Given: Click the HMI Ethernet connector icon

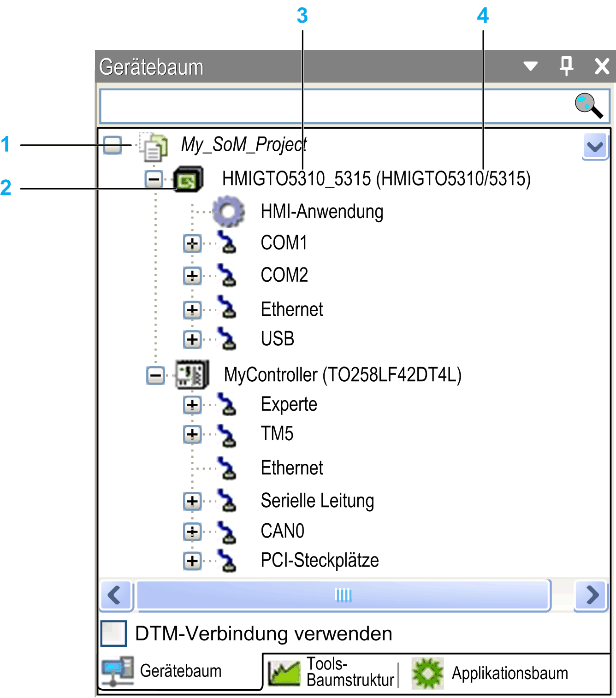Looking at the screenshot, I should 227,307.
